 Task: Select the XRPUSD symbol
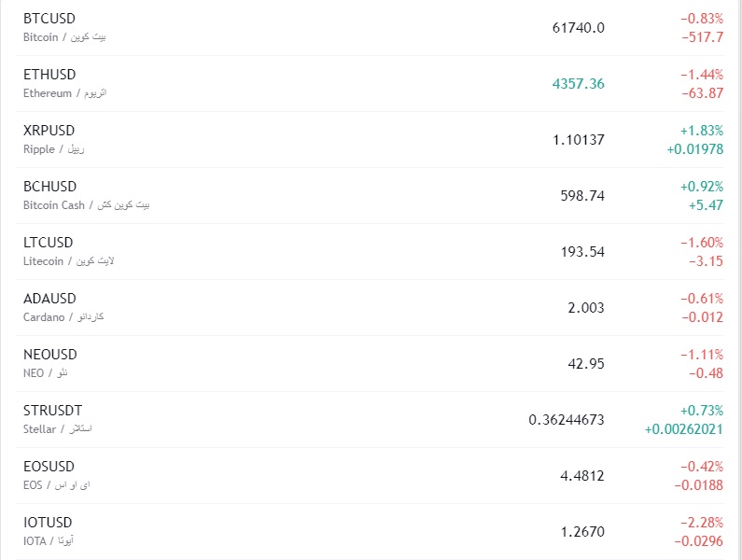(49, 131)
